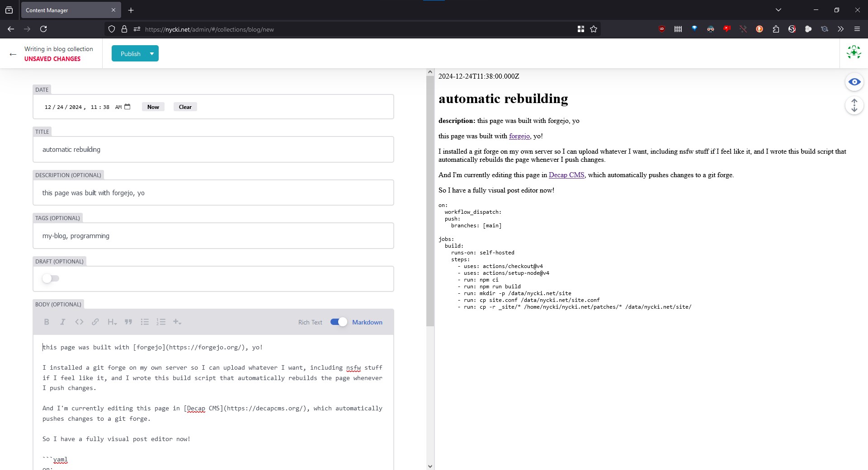The width and height of the screenshot is (868, 470).
Task: Open a new browser tab
Action: (x=131, y=10)
